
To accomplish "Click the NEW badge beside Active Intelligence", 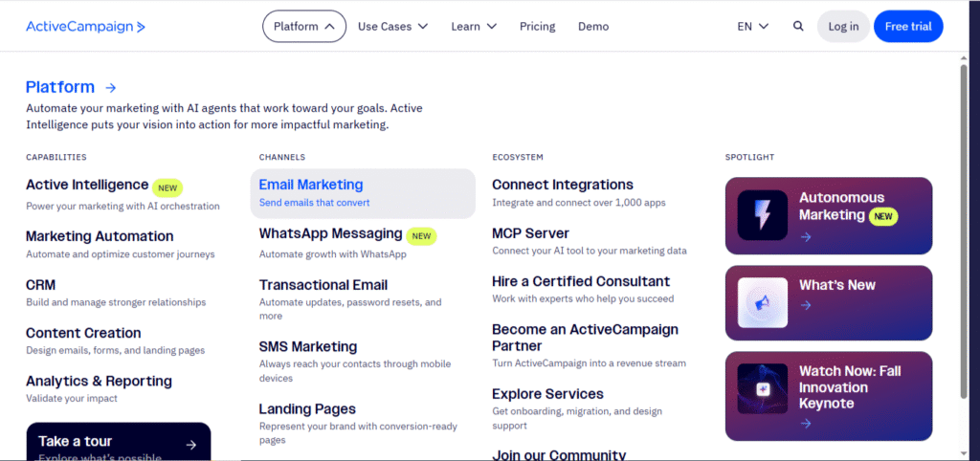I will (x=167, y=187).
